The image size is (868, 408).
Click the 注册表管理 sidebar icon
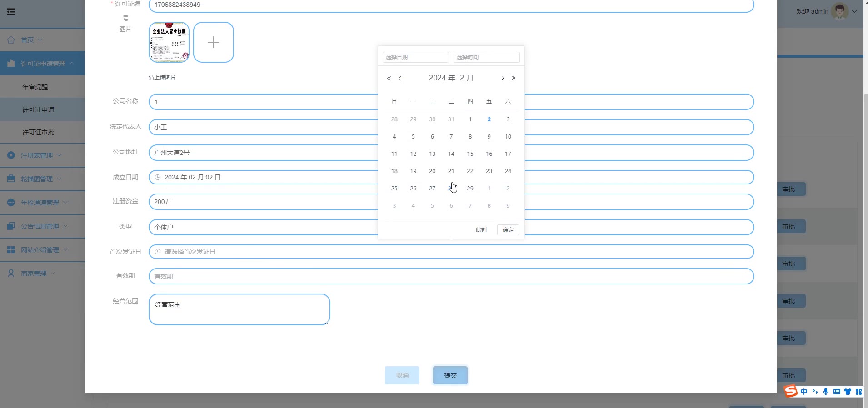tap(11, 155)
